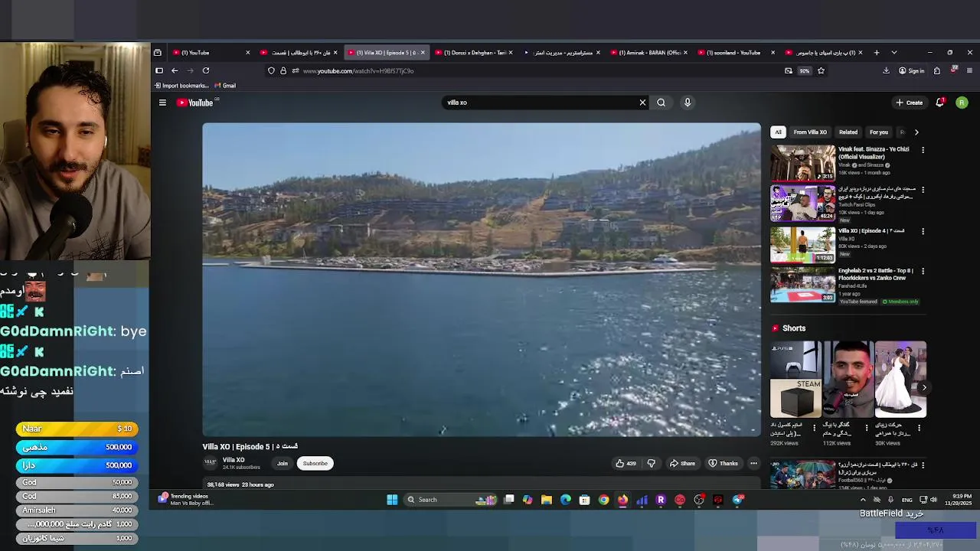Screen dimensions: 980x551
Task: Switch to the Dorcci x Dehghan tab
Action: tap(474, 53)
